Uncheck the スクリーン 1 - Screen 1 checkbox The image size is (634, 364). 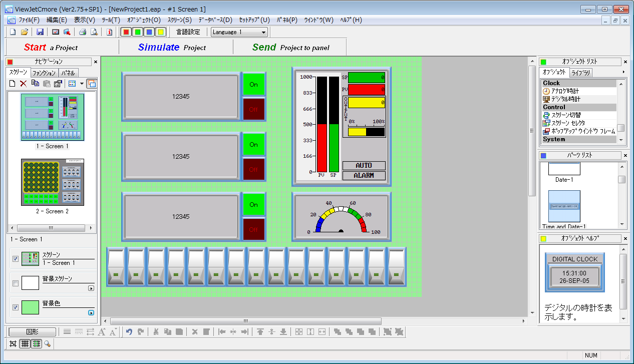click(16, 259)
